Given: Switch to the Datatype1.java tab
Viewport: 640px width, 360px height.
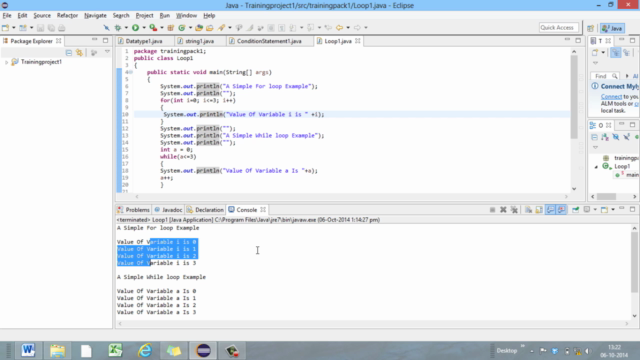Looking at the screenshot, I should pyautogui.click(x=144, y=41).
